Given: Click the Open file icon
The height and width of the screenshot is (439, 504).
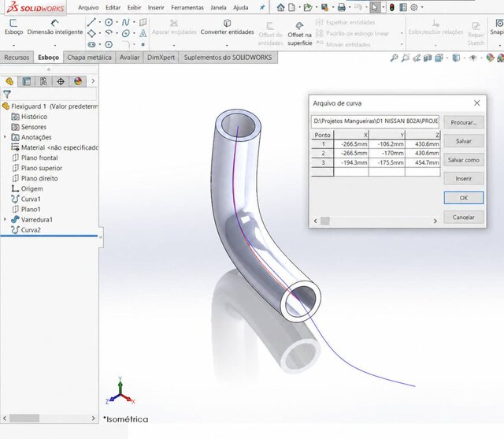Looking at the screenshot, I should pyautogui.click(x=308, y=7).
